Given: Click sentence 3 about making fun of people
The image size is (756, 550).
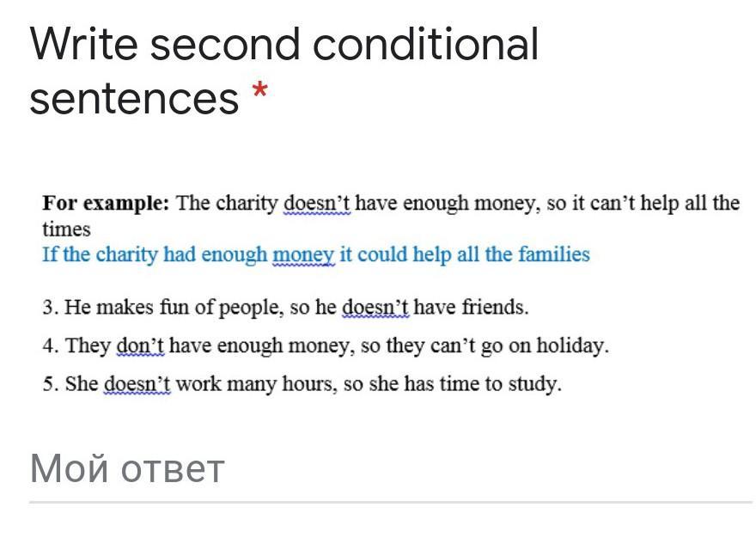Looking at the screenshot, I should pos(285,308).
